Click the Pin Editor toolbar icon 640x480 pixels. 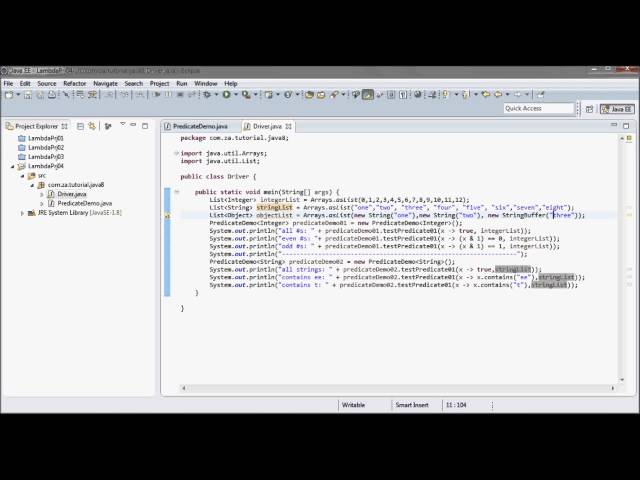[540, 95]
